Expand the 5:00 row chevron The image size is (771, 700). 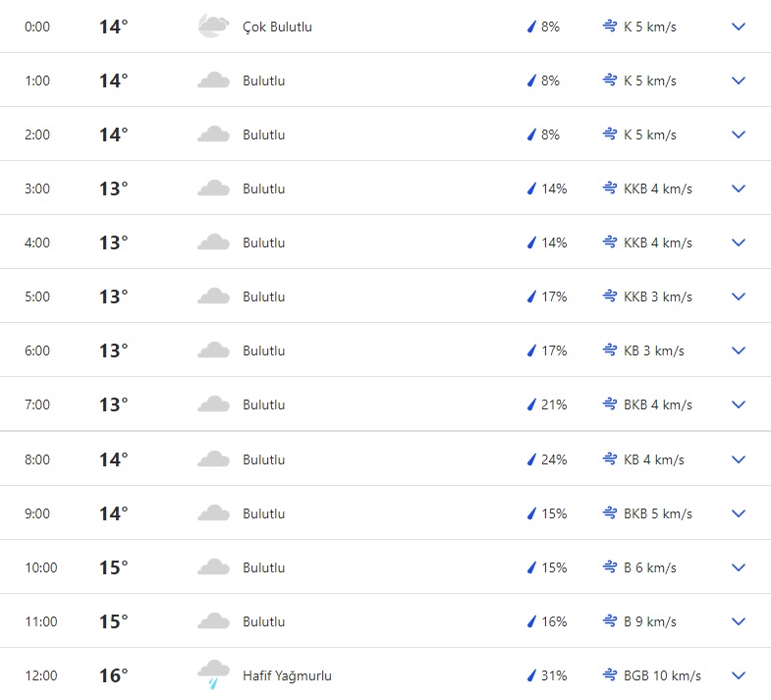[739, 296]
